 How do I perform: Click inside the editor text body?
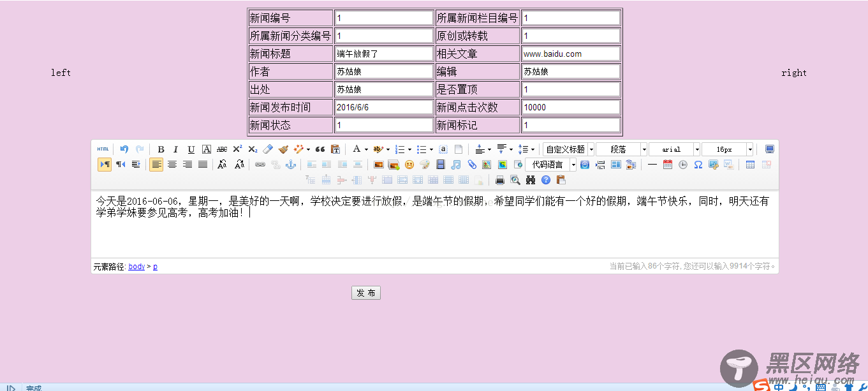434,223
